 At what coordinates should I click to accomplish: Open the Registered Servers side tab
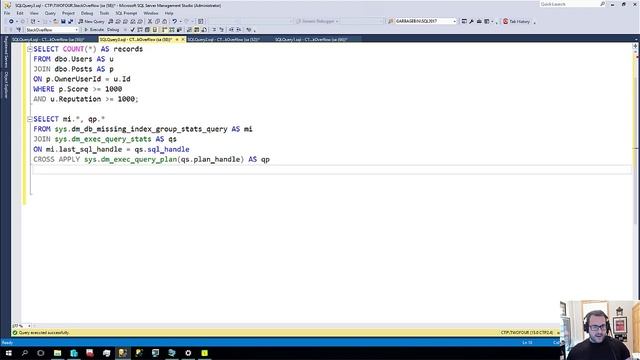click(6, 52)
